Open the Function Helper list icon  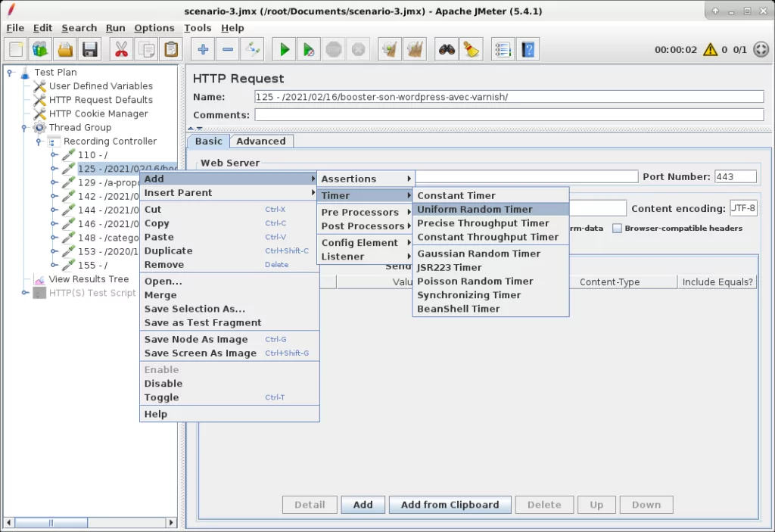503,49
